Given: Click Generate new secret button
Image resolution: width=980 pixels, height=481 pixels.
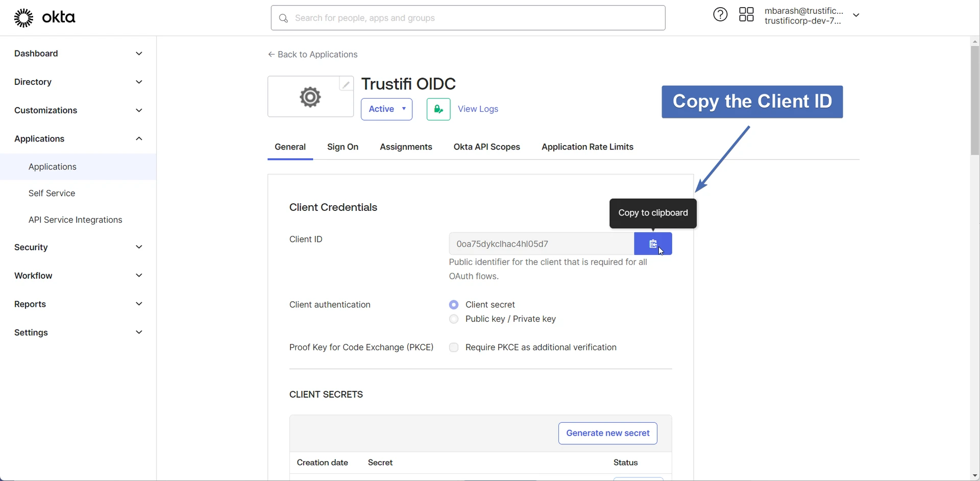Looking at the screenshot, I should coord(607,434).
